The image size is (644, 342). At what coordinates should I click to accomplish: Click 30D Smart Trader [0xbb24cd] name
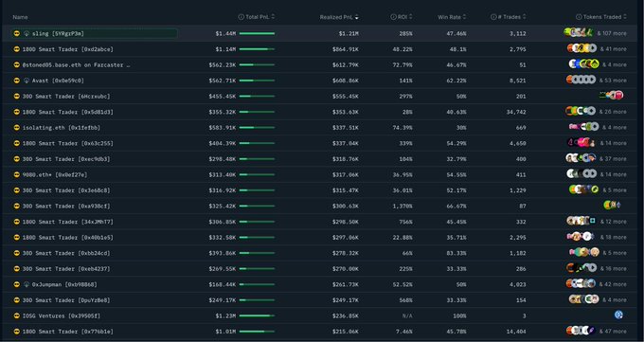(66, 253)
